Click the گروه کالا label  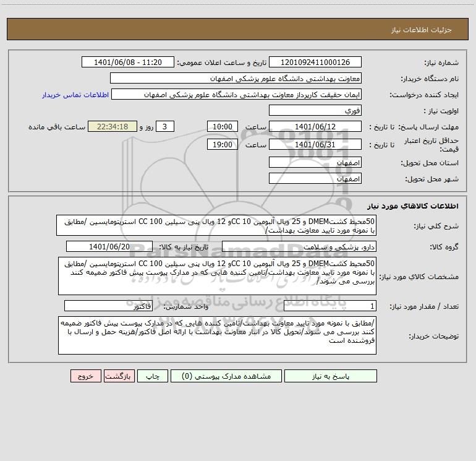pyautogui.click(x=444, y=247)
